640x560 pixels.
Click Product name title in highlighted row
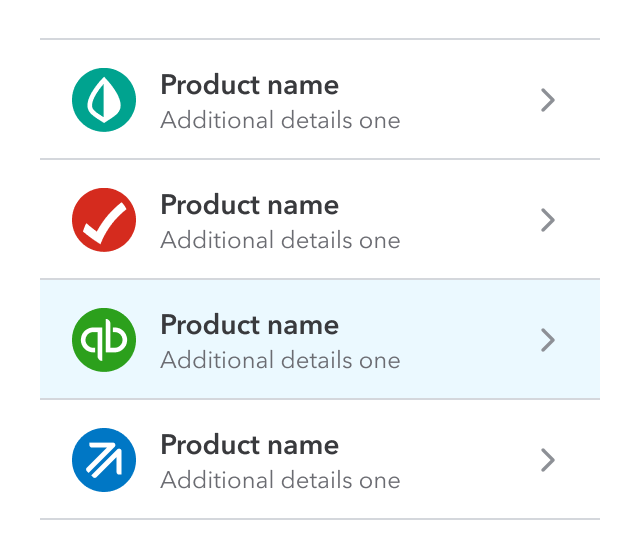(x=249, y=325)
